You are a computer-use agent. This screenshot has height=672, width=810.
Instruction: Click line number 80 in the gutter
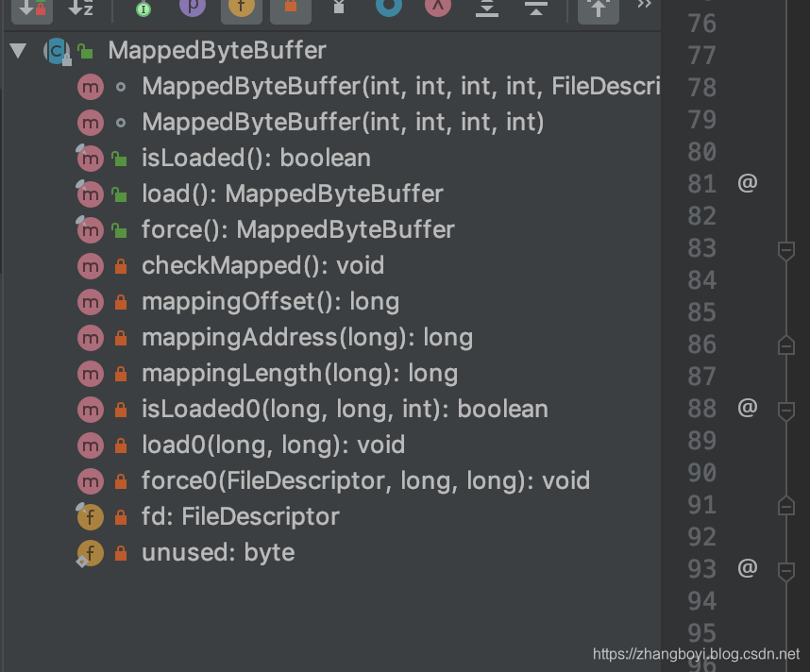[701, 151]
